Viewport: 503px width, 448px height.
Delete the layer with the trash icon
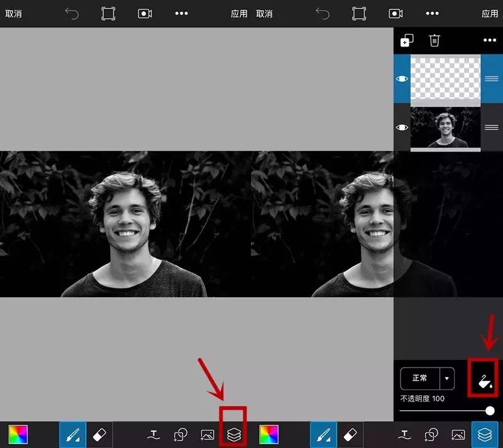coord(434,40)
